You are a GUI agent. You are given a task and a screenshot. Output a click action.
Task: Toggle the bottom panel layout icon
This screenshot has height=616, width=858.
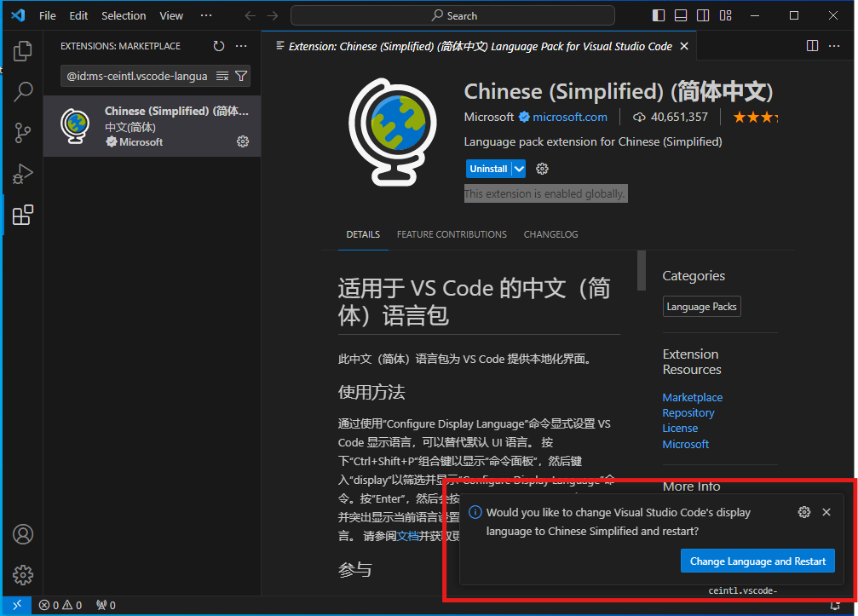pyautogui.click(x=681, y=15)
